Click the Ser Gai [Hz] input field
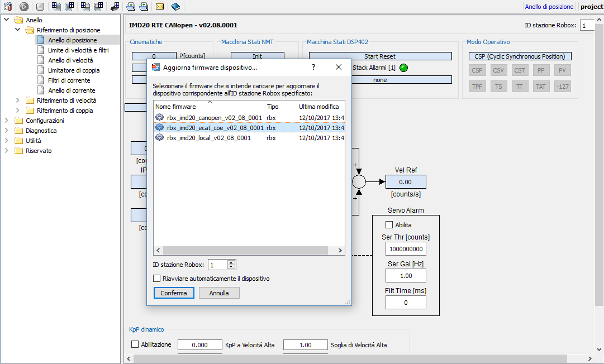604x364 pixels. tap(406, 275)
